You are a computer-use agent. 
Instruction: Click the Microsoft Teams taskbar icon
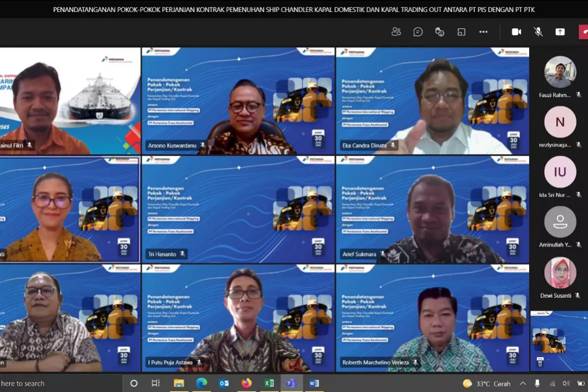291,383
